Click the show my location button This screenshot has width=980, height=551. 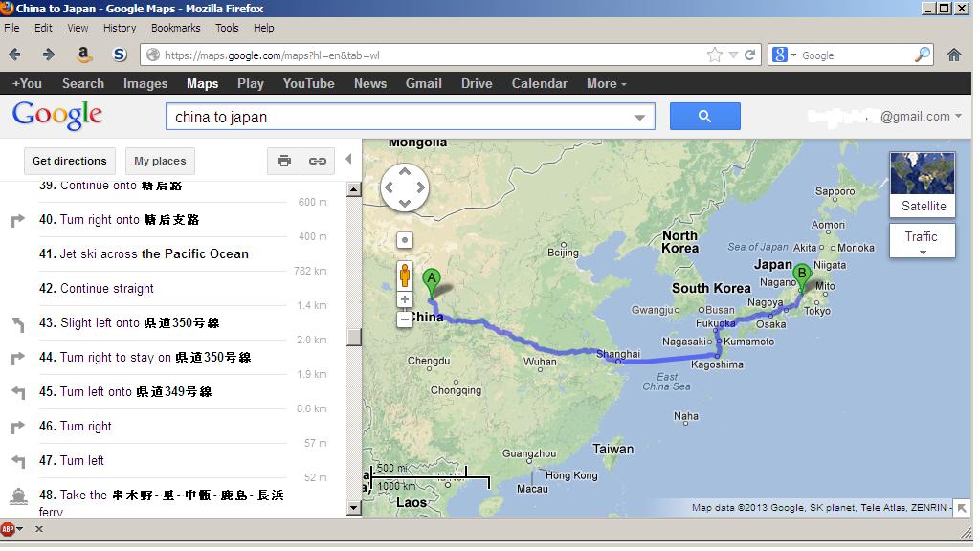point(405,240)
